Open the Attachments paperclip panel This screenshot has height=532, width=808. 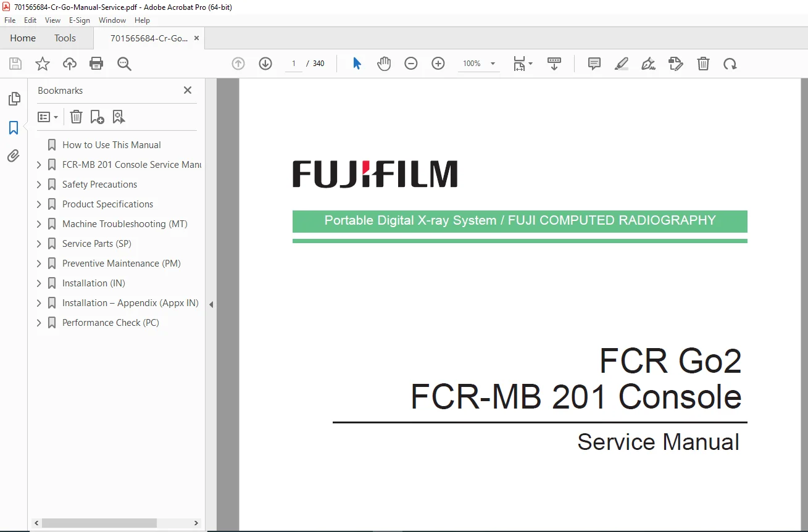coord(14,156)
